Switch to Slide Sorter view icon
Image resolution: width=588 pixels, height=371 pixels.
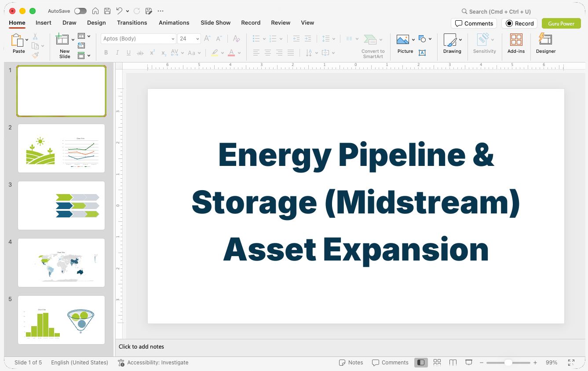tap(437, 363)
